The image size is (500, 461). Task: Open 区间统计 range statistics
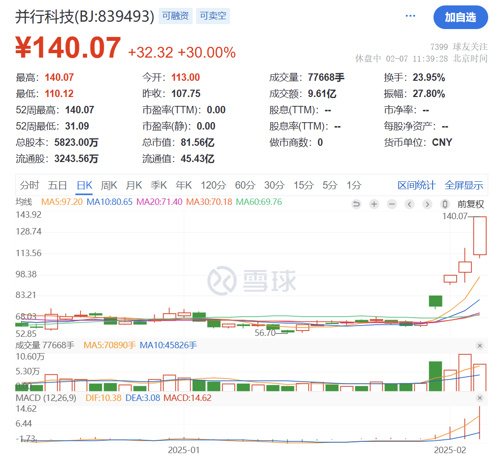416,185
